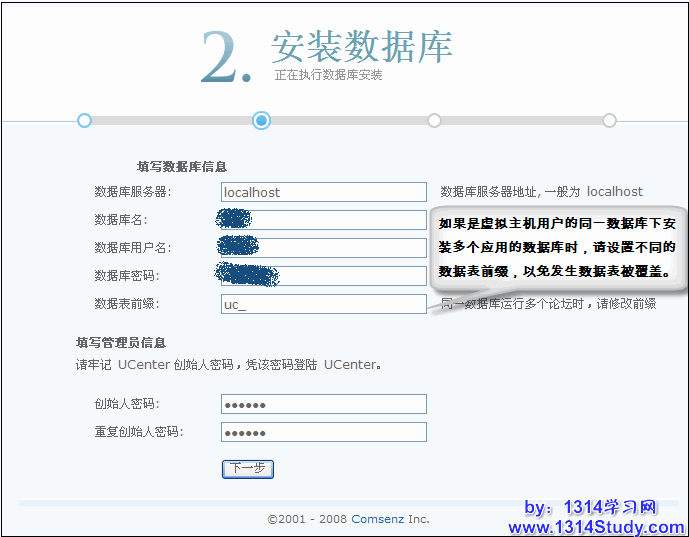
Task: Click the tooltip callout about 数据表前缀
Action: 557,246
